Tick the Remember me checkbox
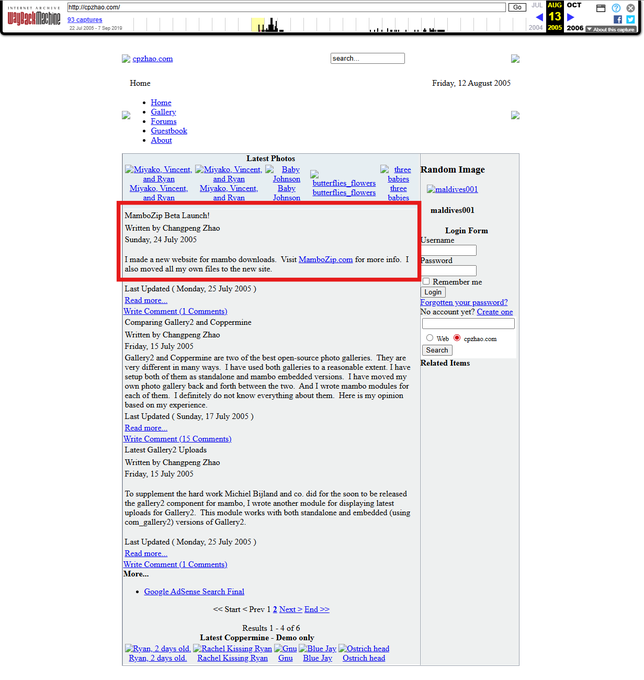Image resolution: width=644 pixels, height=680 pixels. (x=426, y=281)
